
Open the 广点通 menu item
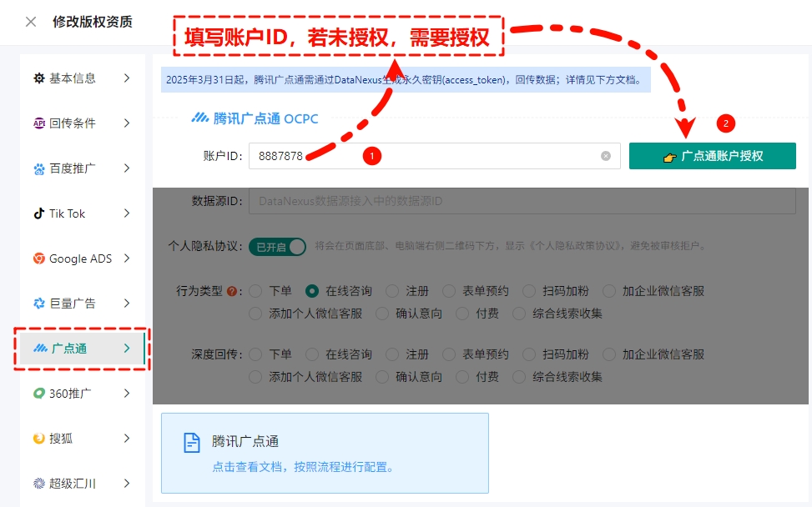click(x=80, y=349)
